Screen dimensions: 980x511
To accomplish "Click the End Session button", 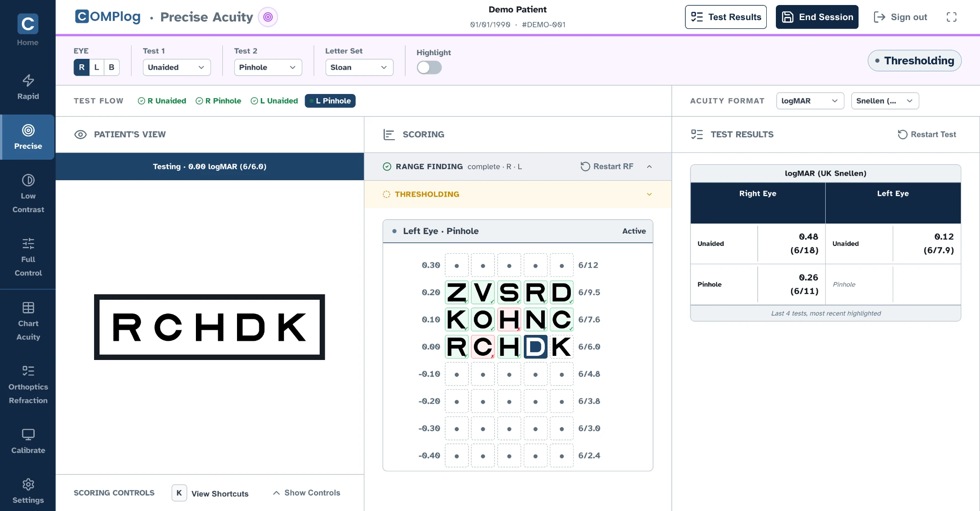I will [817, 17].
